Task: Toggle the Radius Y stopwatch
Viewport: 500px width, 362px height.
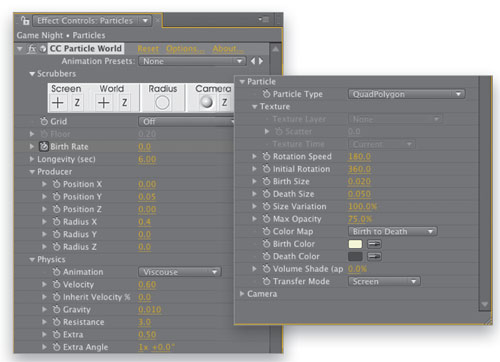Action: (57, 234)
